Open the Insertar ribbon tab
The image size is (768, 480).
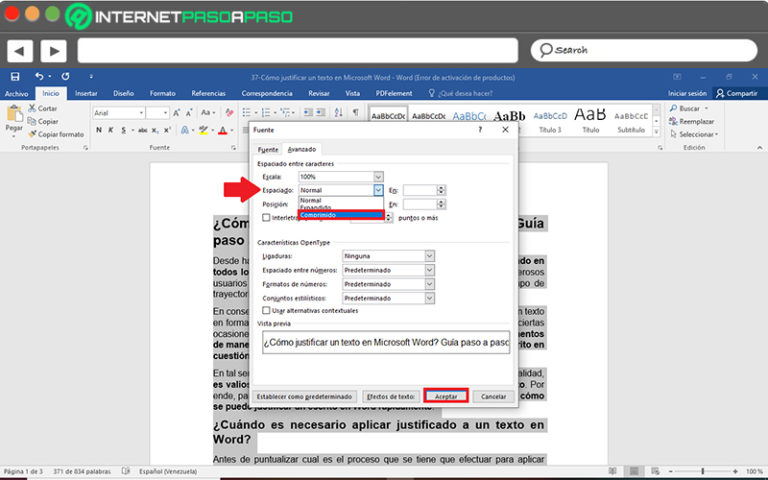point(86,93)
